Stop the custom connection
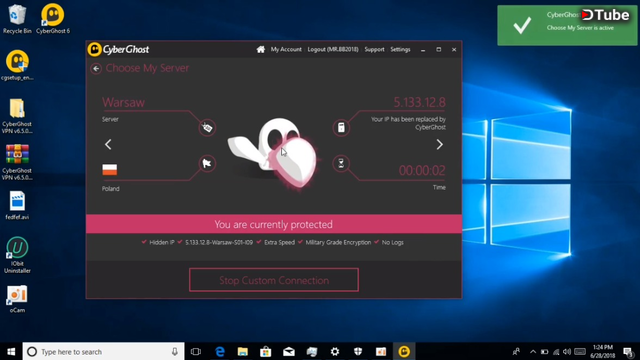Image resolution: width=640 pixels, height=360 pixels. [x=274, y=280]
